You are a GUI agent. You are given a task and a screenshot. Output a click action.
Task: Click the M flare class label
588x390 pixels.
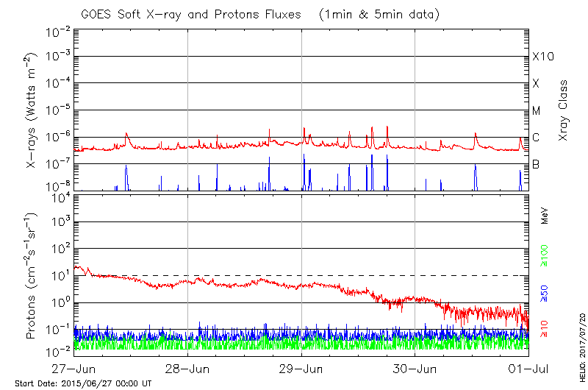[x=537, y=111]
